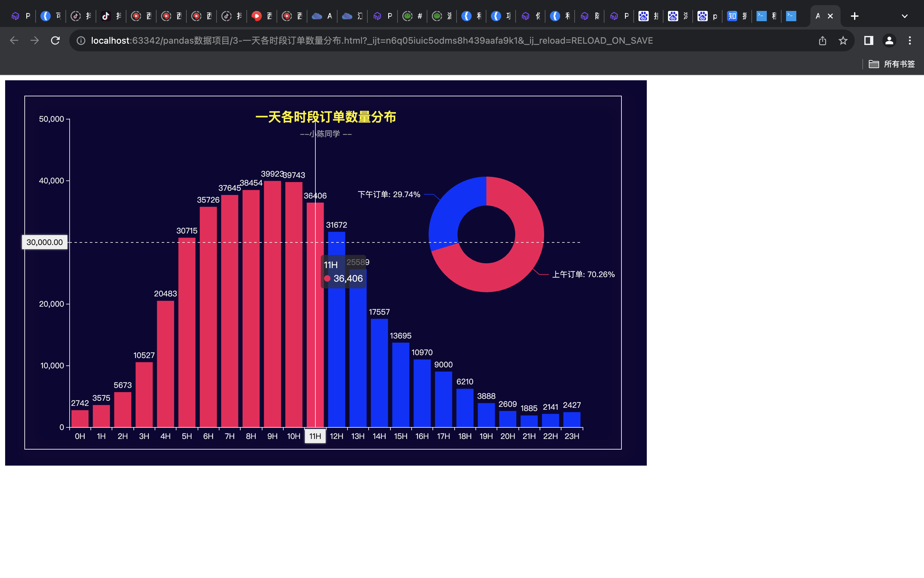The height and width of the screenshot is (578, 924).
Task: Click the 20,000 y-axis label
Action: tap(52, 304)
